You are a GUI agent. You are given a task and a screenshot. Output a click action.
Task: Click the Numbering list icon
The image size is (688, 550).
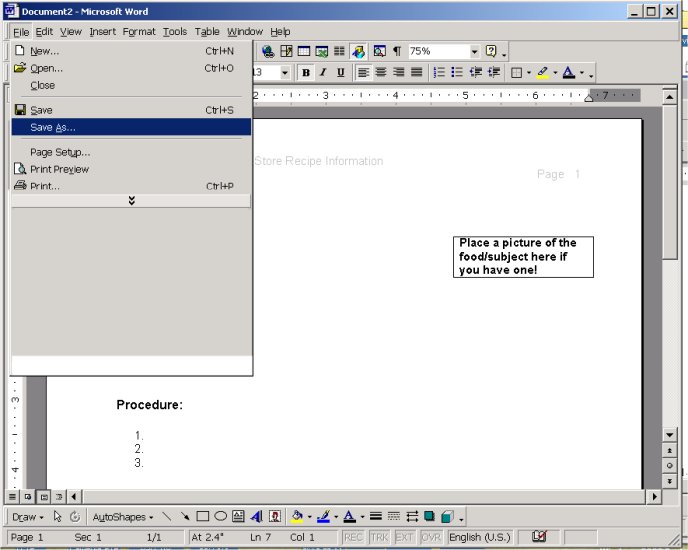click(x=439, y=73)
